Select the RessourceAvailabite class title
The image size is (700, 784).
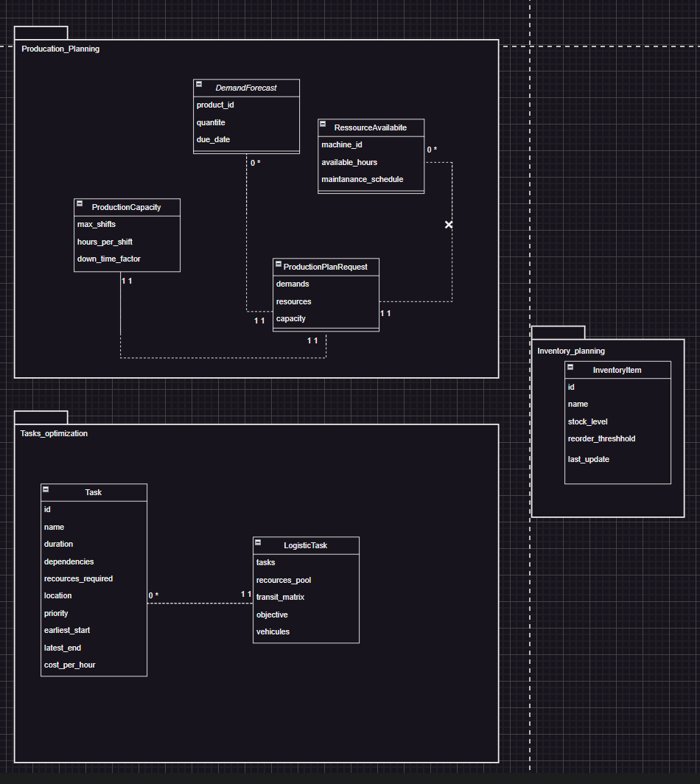click(371, 127)
